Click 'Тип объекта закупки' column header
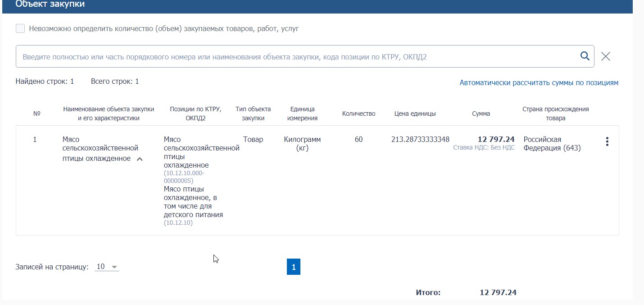Image resolution: width=644 pixels, height=305 pixels. pos(253,114)
